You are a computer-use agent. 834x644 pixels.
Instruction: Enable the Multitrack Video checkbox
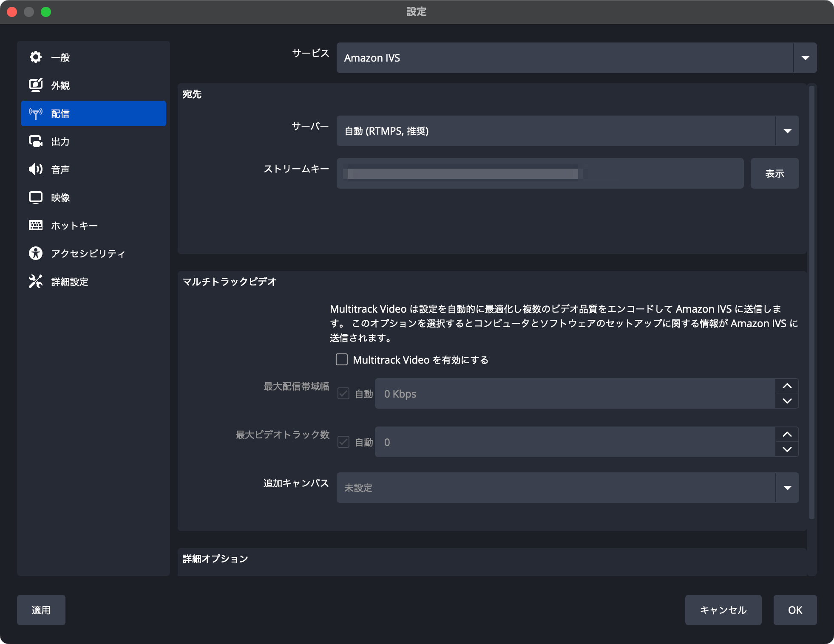click(x=342, y=360)
